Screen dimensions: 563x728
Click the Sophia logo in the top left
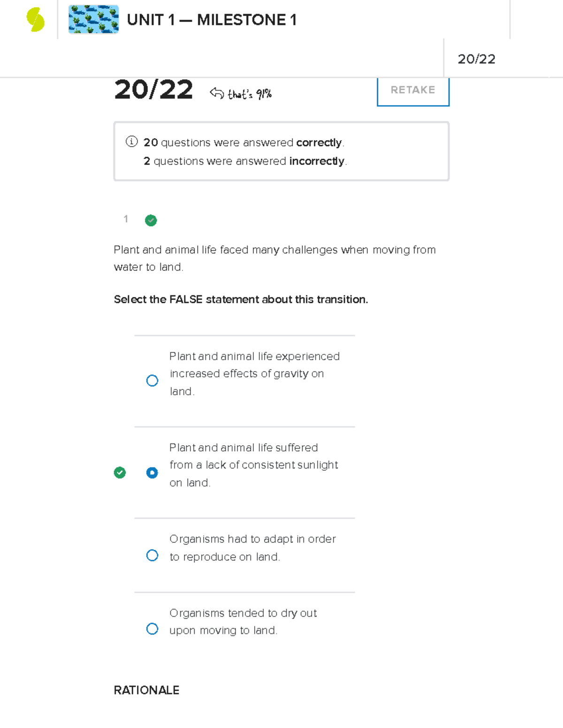pyautogui.click(x=35, y=20)
